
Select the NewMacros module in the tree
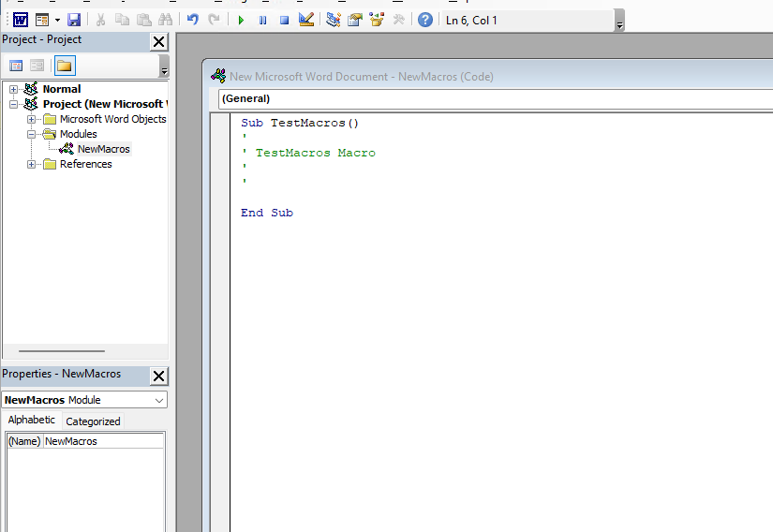(x=103, y=149)
